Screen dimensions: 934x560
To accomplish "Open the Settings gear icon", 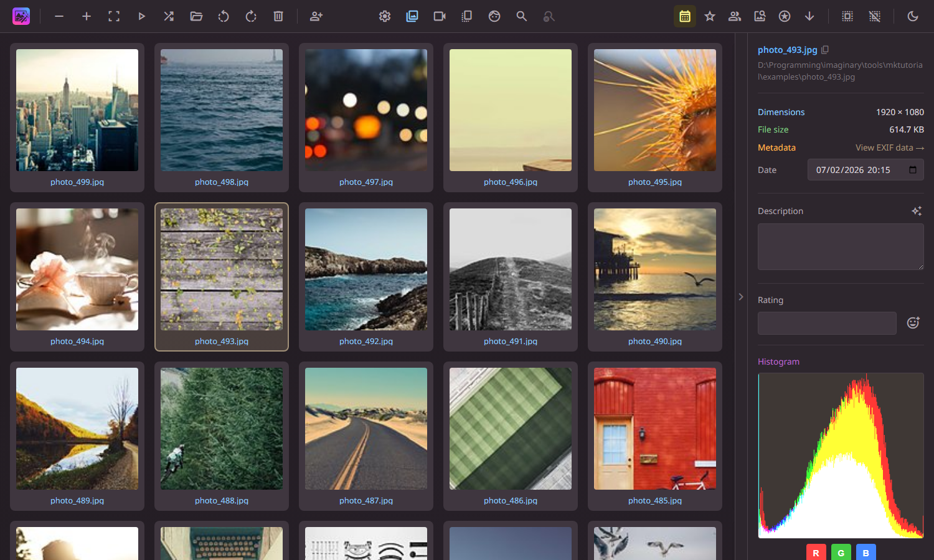I will pos(384,16).
